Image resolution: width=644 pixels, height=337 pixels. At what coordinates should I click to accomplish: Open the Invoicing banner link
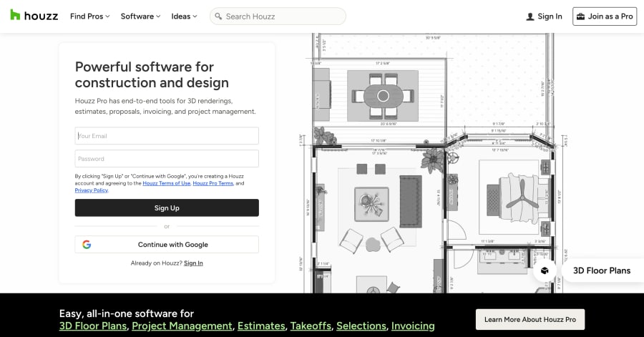413,326
